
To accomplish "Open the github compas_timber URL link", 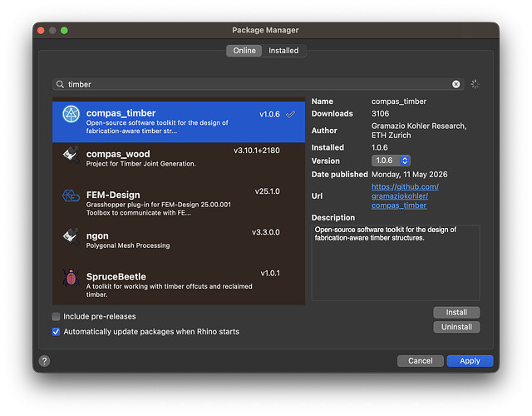I will point(405,196).
